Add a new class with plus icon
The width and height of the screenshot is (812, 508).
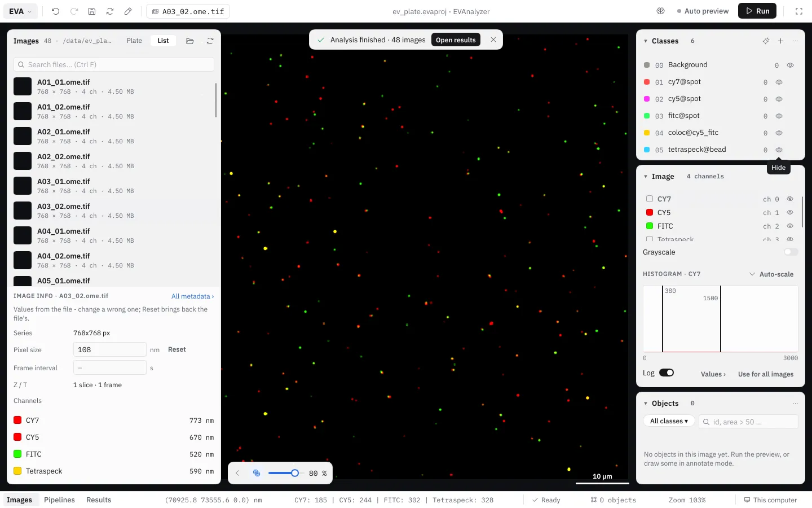tap(780, 41)
